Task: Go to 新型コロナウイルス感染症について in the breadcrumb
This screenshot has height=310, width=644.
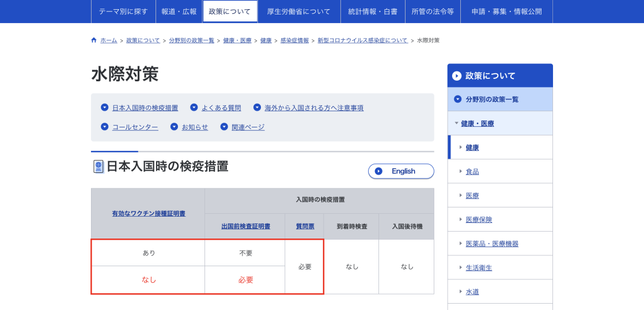Action: click(362, 40)
